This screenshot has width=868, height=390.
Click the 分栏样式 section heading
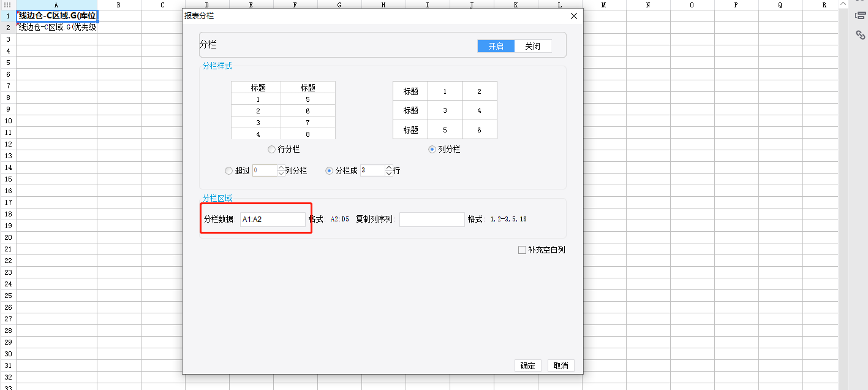[217, 66]
